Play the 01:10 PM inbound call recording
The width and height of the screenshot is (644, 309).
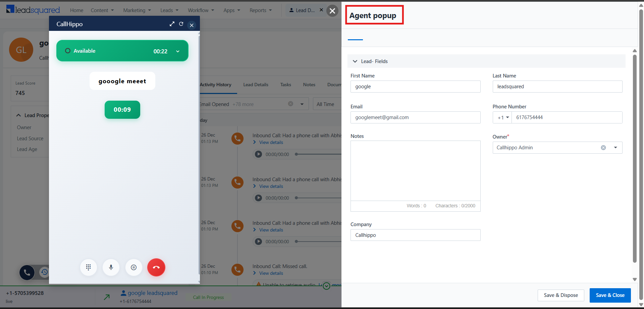point(258,242)
